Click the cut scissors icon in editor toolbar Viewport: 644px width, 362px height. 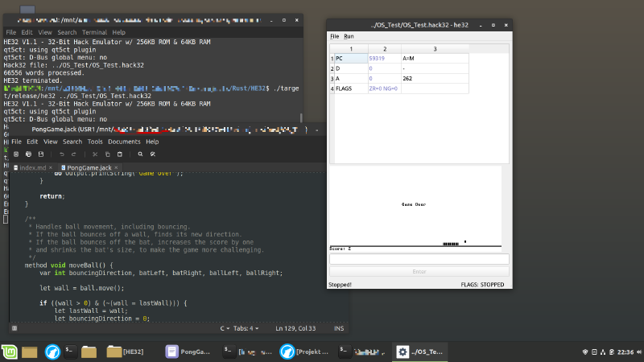(x=95, y=154)
